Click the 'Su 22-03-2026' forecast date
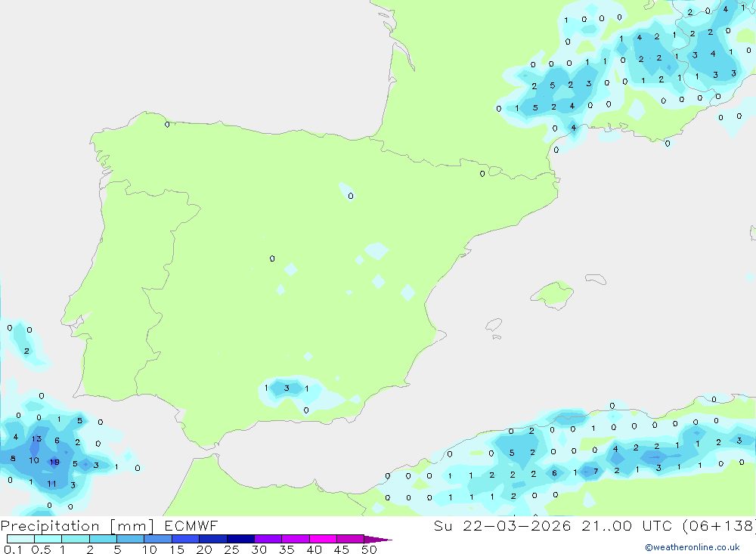The width and height of the screenshot is (756, 554). pyautogui.click(x=502, y=525)
